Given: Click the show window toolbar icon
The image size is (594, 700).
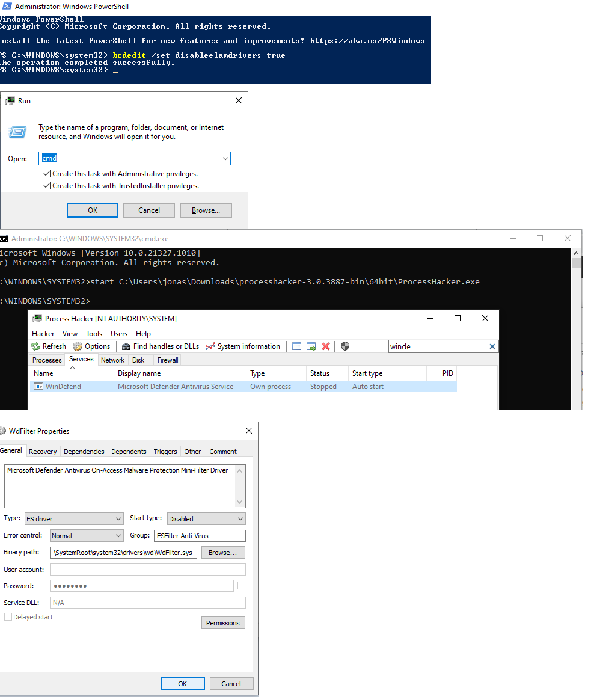Looking at the screenshot, I should 296,346.
